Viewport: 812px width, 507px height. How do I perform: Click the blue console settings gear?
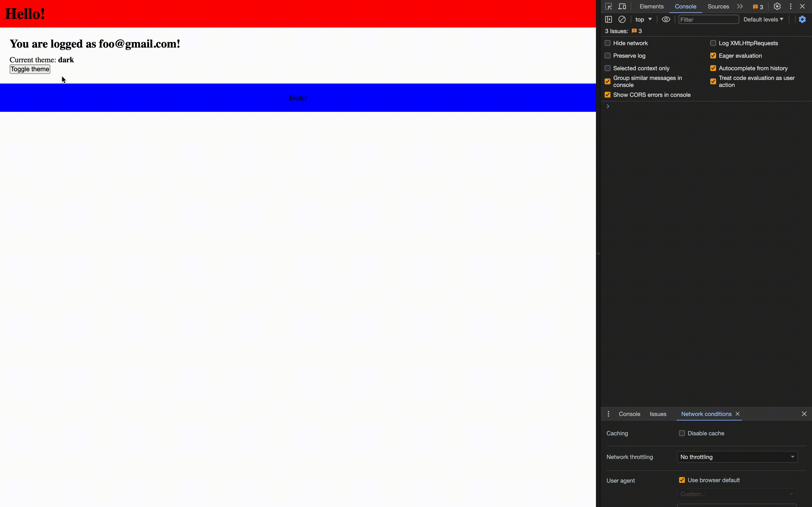coord(802,20)
